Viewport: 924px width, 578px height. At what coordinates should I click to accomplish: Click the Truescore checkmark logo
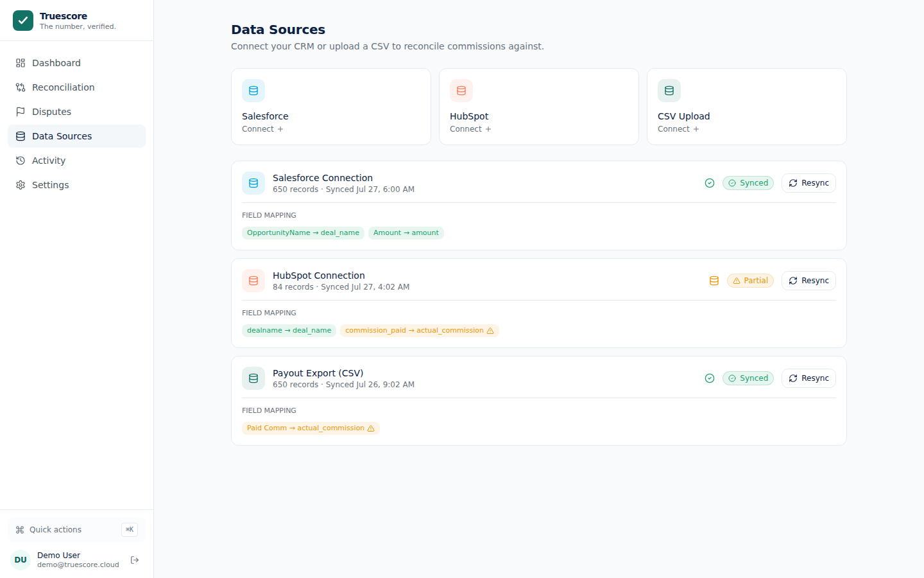23,21
